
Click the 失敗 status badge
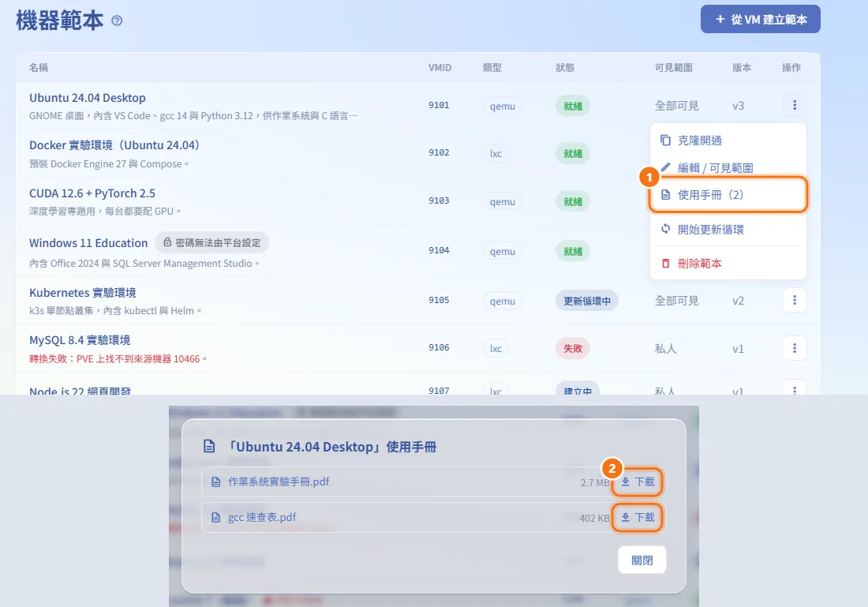click(x=573, y=348)
